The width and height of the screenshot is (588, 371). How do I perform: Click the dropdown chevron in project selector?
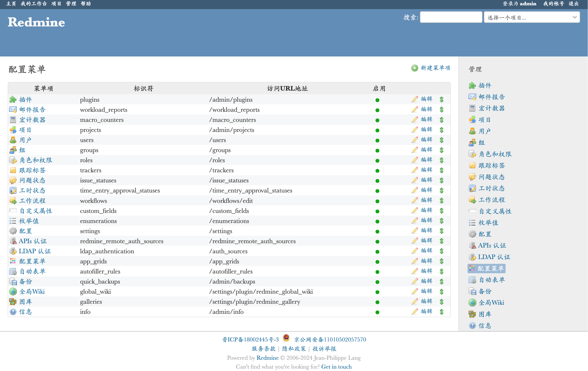click(574, 17)
